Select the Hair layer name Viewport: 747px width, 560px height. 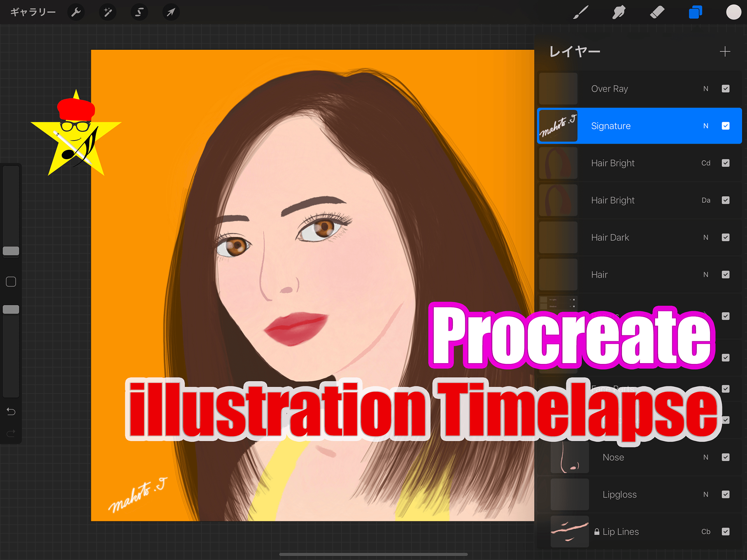[x=600, y=275]
